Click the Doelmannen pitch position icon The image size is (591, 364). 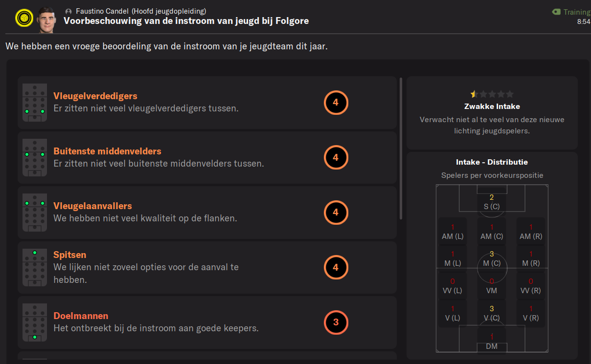pos(35,322)
